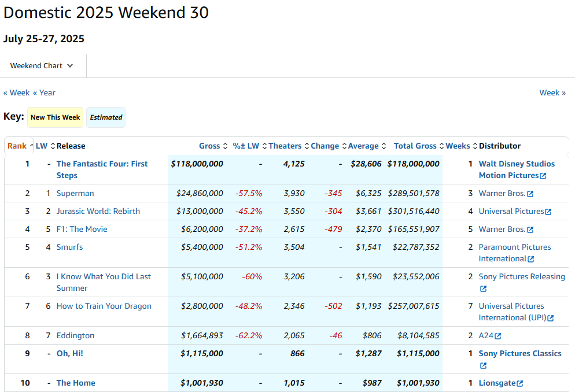This screenshot has height=392, width=575.
Task: Go to previous « Week link
Action: pos(17,93)
